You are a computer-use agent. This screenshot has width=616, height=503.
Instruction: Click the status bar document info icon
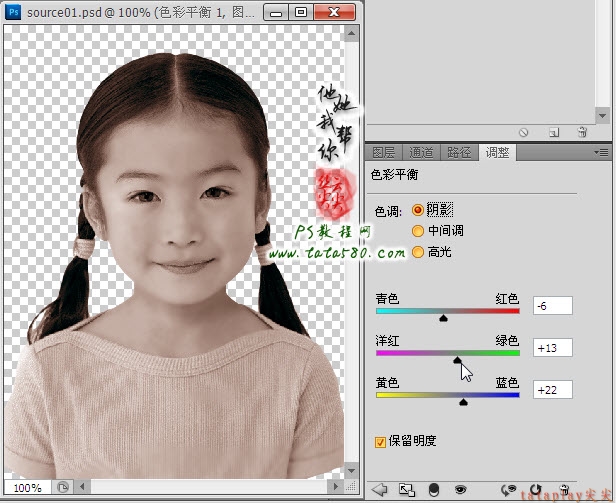pos(62,488)
